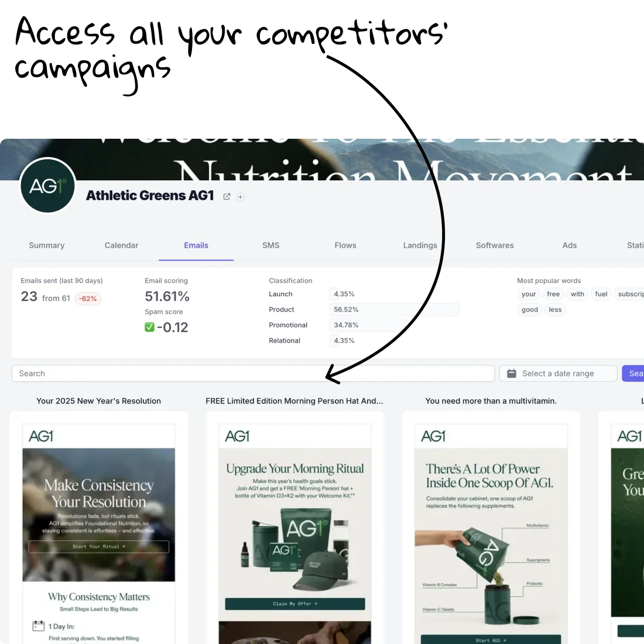644x644 pixels.
Task: Select the 'your' popular word tag
Action: click(x=528, y=294)
